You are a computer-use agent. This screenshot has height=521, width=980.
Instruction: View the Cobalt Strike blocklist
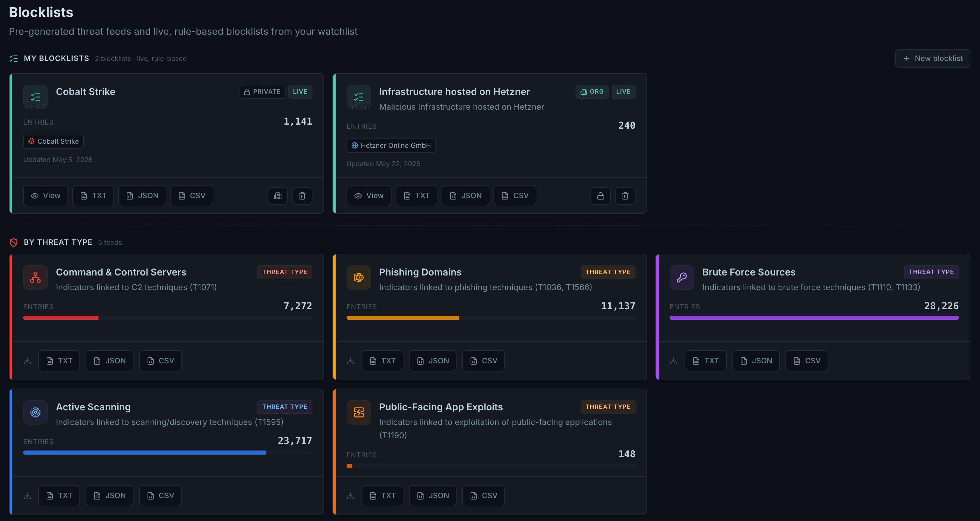[46, 195]
